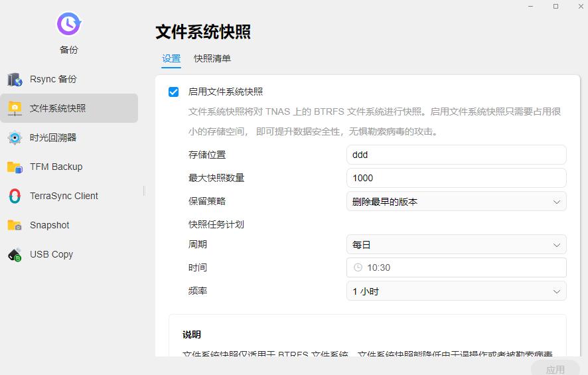Go to TFM Backup section
588x375 pixels.
(x=69, y=167)
